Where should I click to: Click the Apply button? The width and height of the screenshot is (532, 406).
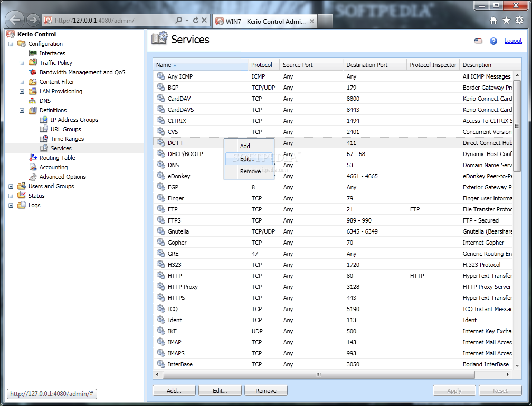pyautogui.click(x=454, y=390)
